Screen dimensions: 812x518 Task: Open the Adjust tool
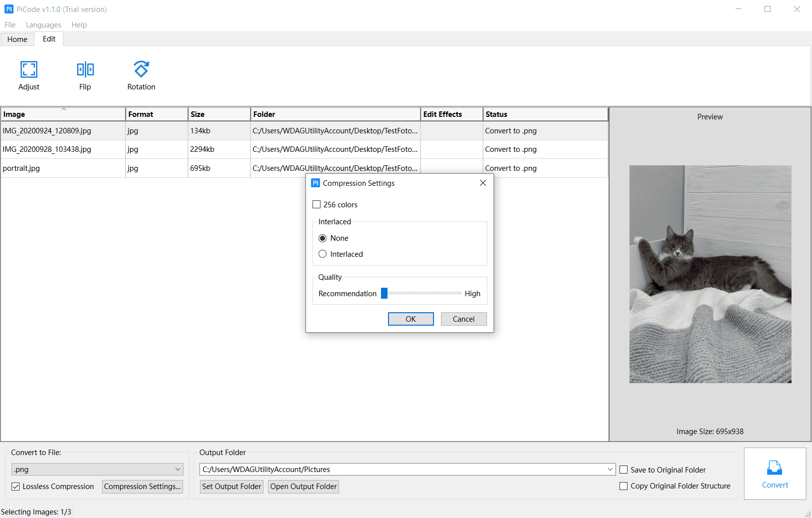pos(29,75)
